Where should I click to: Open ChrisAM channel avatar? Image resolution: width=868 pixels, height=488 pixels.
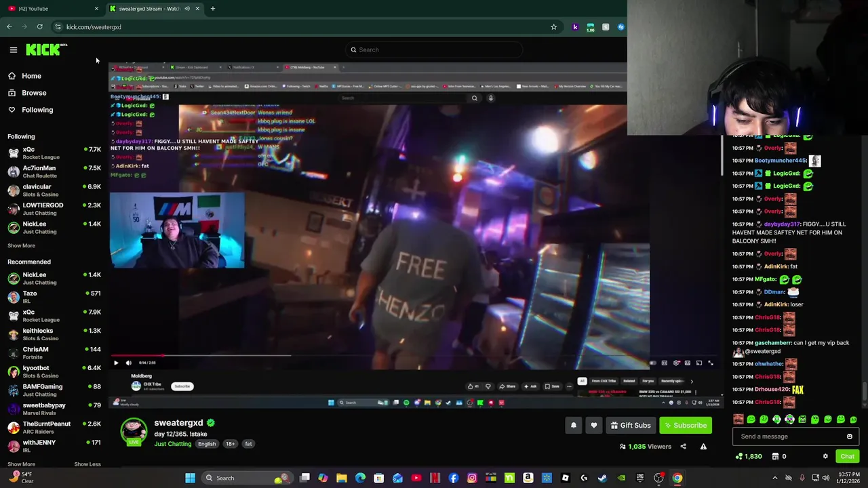(13, 353)
